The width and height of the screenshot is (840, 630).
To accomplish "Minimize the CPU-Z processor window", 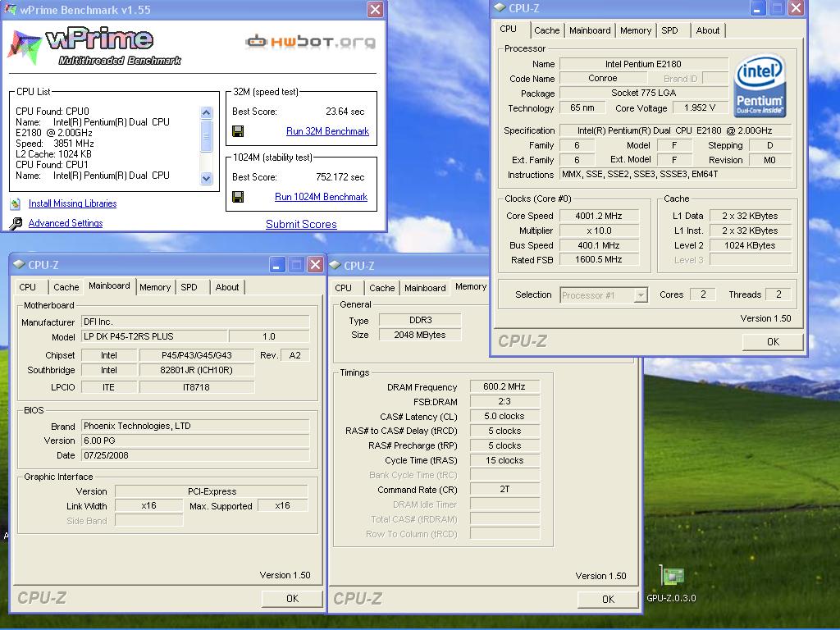I will click(x=757, y=8).
